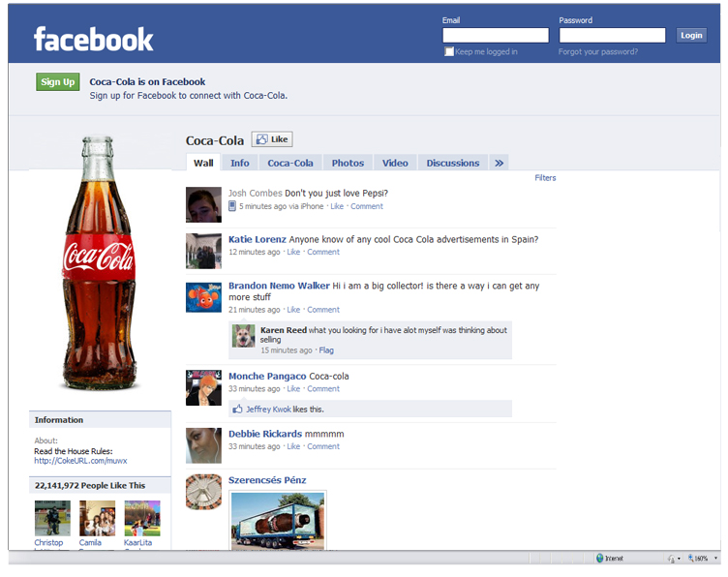
Task: Open Karen Reed's dog avatar
Action: click(x=244, y=336)
